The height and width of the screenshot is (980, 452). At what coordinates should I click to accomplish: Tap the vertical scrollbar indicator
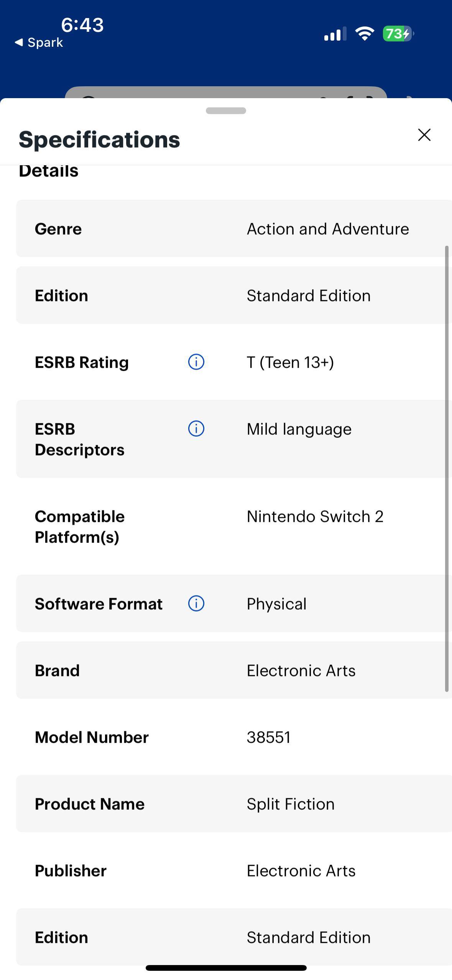[446, 468]
